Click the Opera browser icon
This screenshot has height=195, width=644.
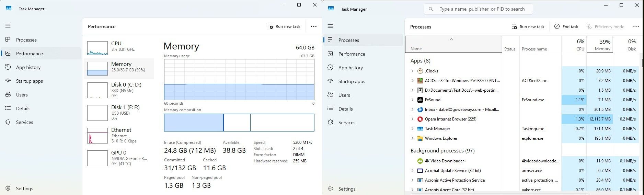[420, 119]
